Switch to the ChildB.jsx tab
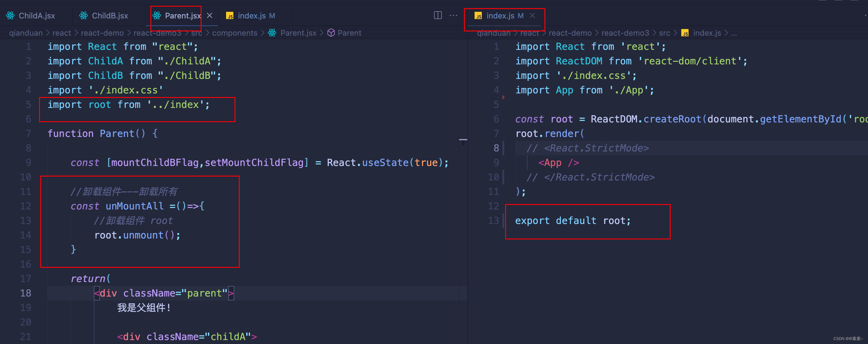The height and width of the screenshot is (344, 868). coord(110,15)
